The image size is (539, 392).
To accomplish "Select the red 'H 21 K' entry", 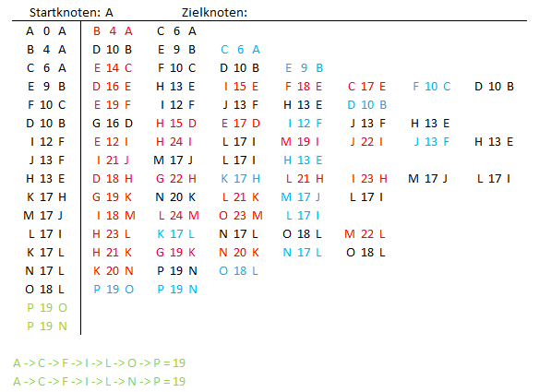I will [112, 253].
